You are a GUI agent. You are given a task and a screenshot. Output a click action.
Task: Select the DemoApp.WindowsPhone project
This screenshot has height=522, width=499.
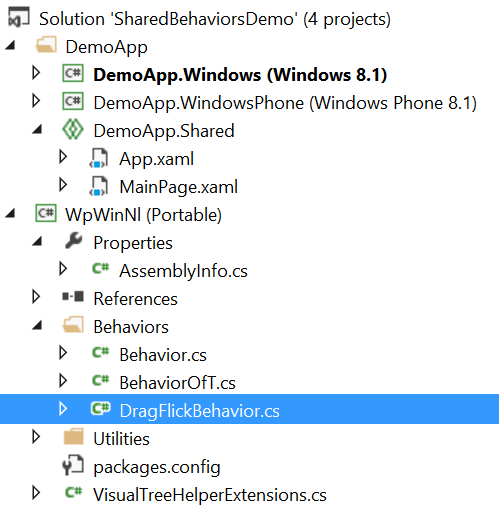pyautogui.click(x=285, y=103)
